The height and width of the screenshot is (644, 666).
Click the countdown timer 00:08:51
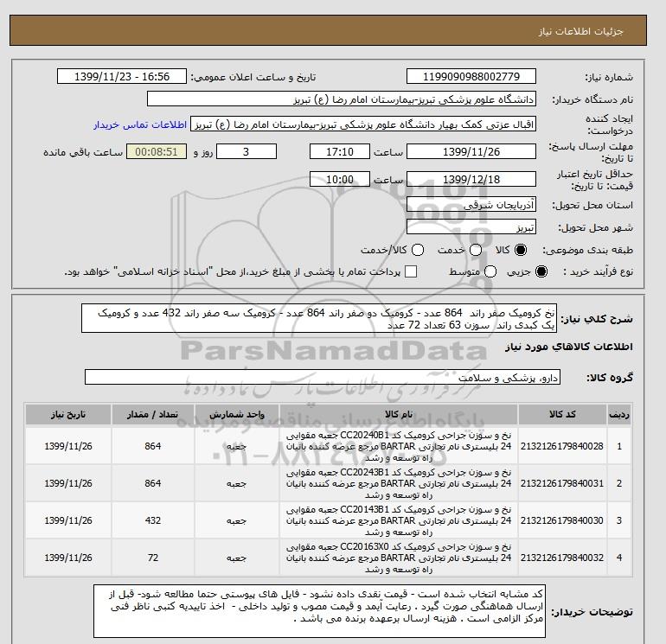[x=157, y=151]
